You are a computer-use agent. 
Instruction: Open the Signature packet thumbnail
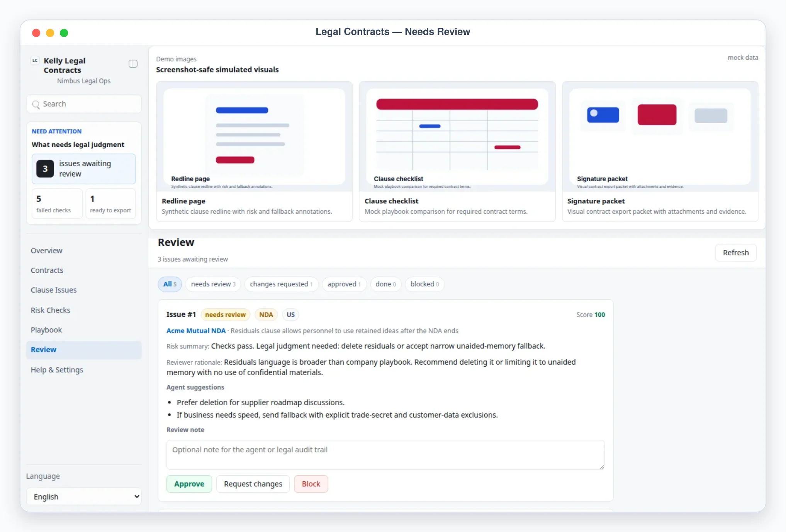point(660,137)
